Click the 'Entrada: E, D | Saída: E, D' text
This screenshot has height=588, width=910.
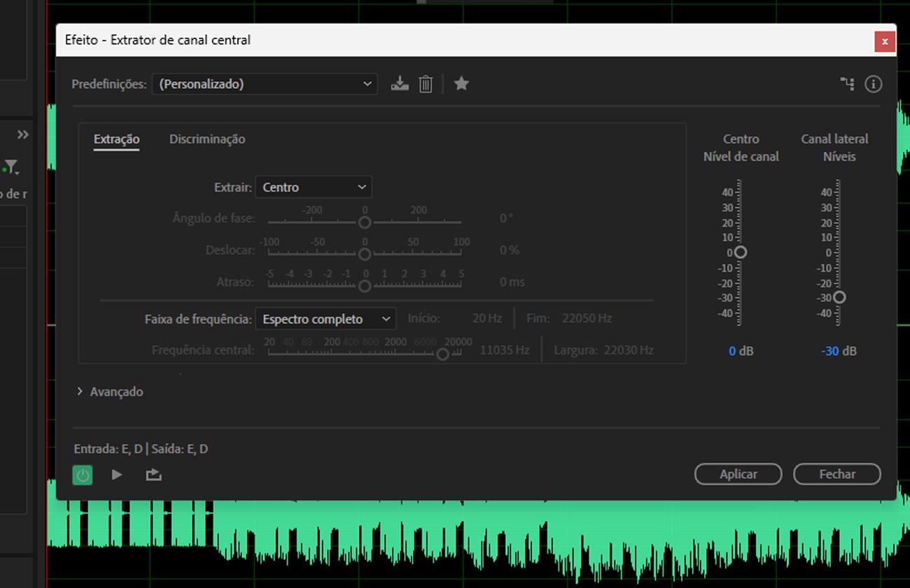click(141, 449)
